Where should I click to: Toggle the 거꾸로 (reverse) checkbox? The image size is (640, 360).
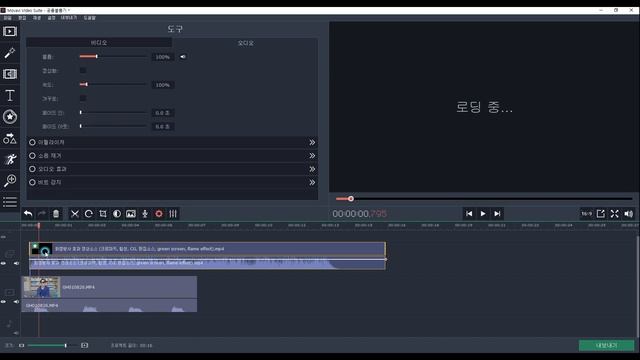tap(83, 98)
